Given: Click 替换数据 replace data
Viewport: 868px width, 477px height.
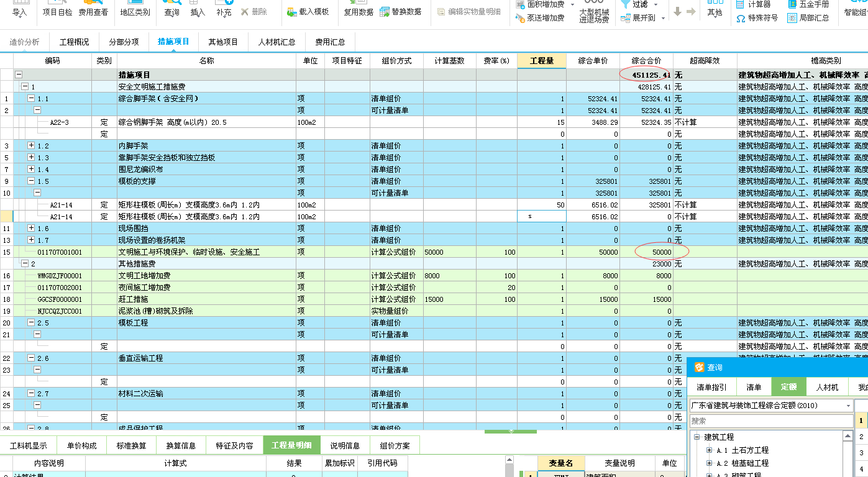Looking at the screenshot, I should pyautogui.click(x=401, y=12).
